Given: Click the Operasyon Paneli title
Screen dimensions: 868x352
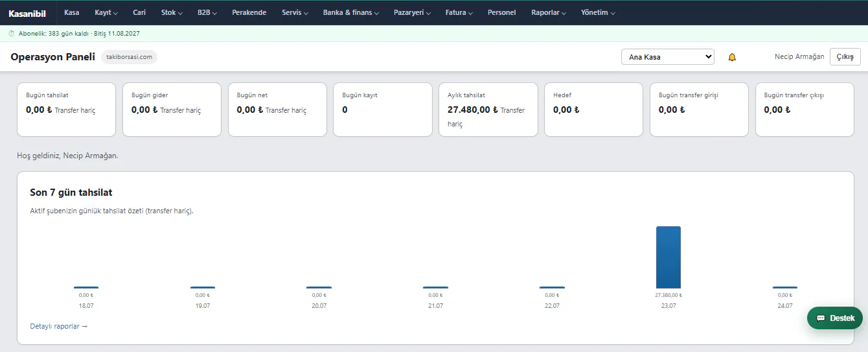Looking at the screenshot, I should pyautogui.click(x=52, y=57).
